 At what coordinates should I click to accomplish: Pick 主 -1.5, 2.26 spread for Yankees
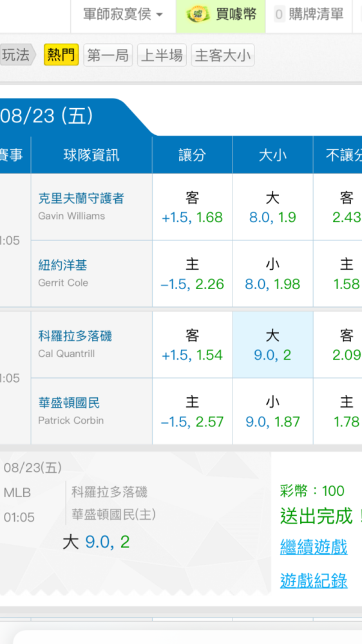click(x=193, y=274)
